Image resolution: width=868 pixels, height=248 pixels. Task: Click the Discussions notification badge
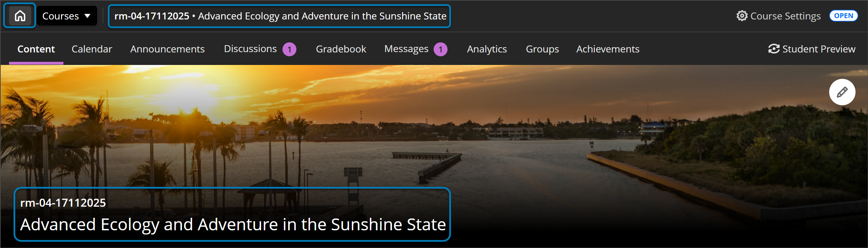289,49
